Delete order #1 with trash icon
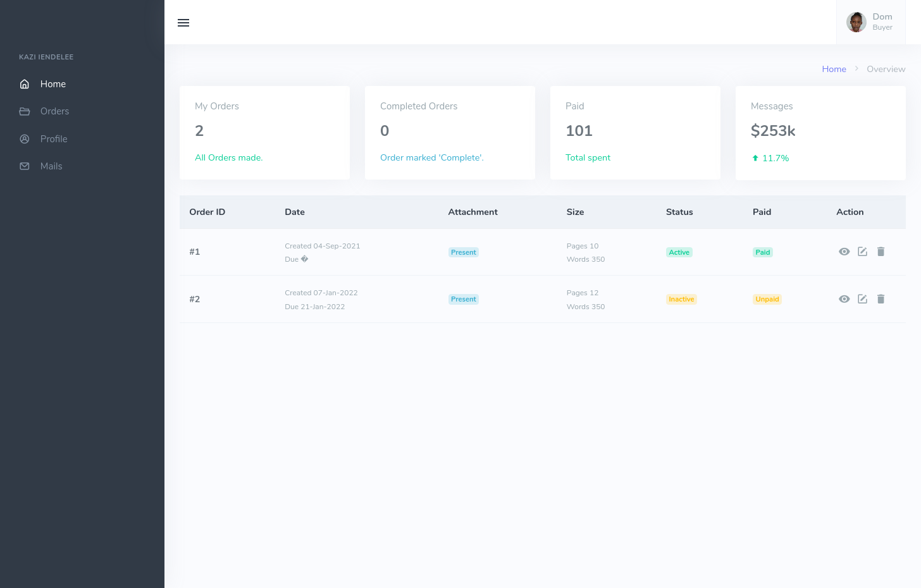Screen dimensions: 921x588 coord(881,252)
